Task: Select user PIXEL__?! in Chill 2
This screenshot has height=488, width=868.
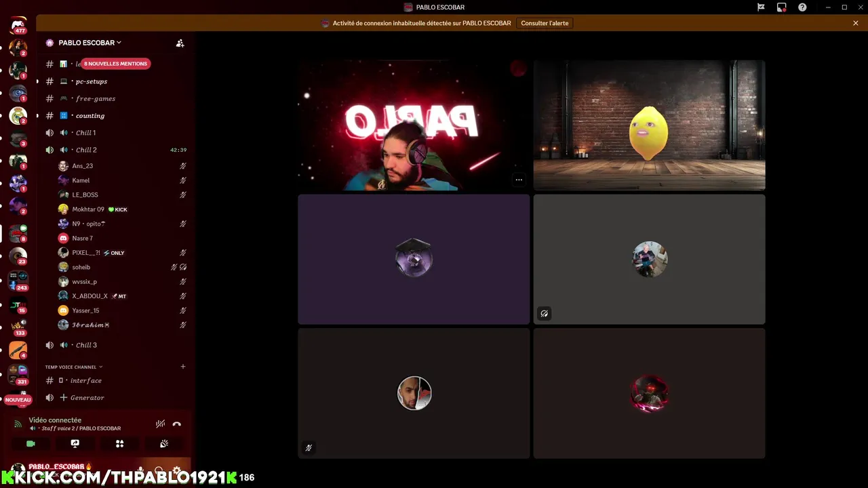Action: (x=122, y=253)
